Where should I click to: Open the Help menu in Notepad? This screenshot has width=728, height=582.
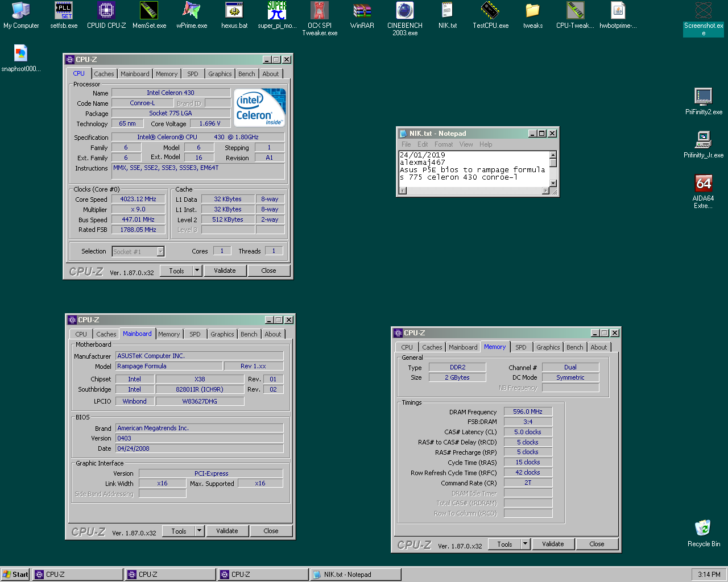coord(486,144)
